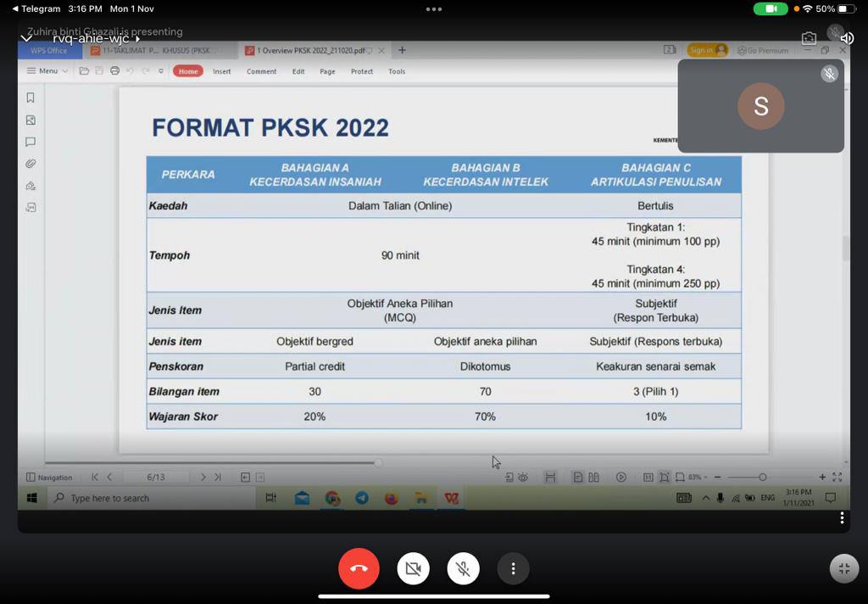
Task: Go to the next page arrow
Action: coord(203,478)
